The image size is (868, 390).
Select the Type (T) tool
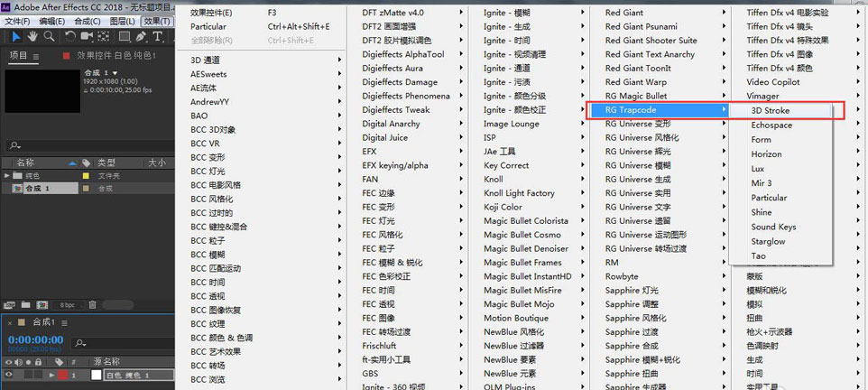158,36
